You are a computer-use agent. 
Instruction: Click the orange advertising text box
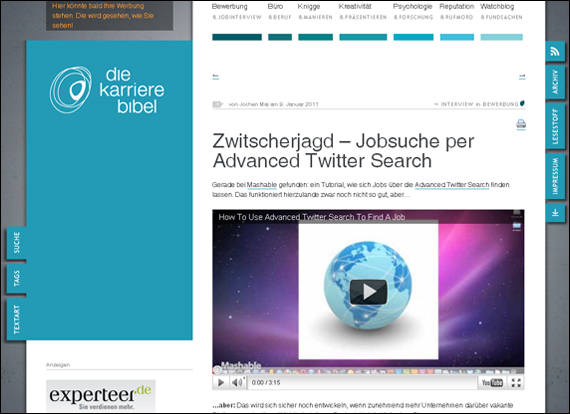pyautogui.click(x=109, y=15)
